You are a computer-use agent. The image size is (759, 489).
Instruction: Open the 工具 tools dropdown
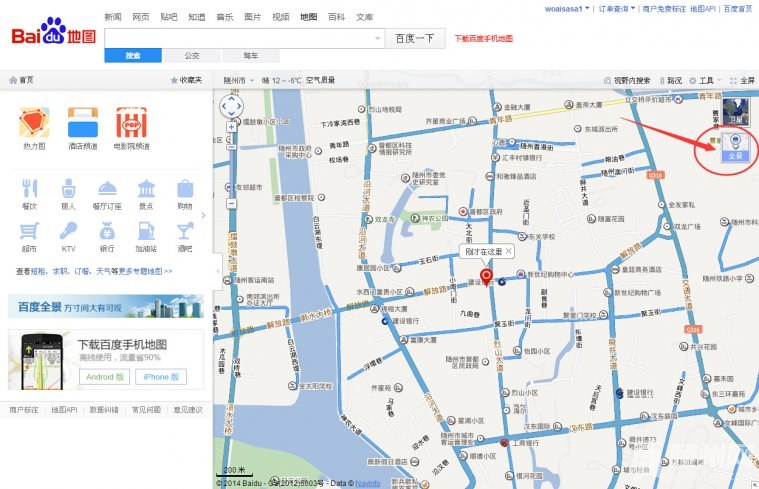(705, 80)
